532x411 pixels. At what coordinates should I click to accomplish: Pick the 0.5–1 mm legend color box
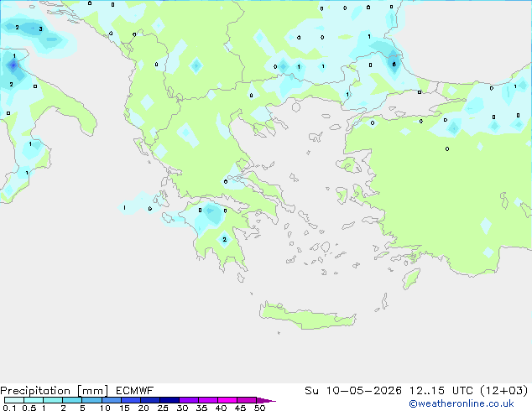[x=34, y=400]
